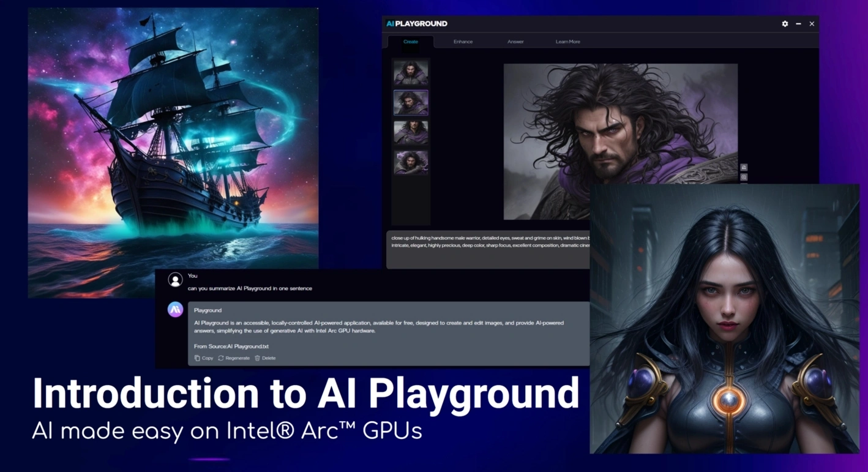
Task: Select the fourth warrior thumbnail
Action: pyautogui.click(x=411, y=162)
